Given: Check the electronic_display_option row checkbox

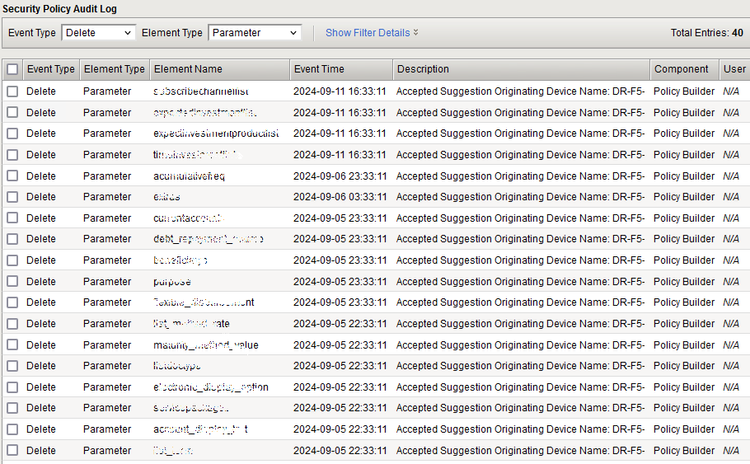Looking at the screenshot, I should [12, 387].
